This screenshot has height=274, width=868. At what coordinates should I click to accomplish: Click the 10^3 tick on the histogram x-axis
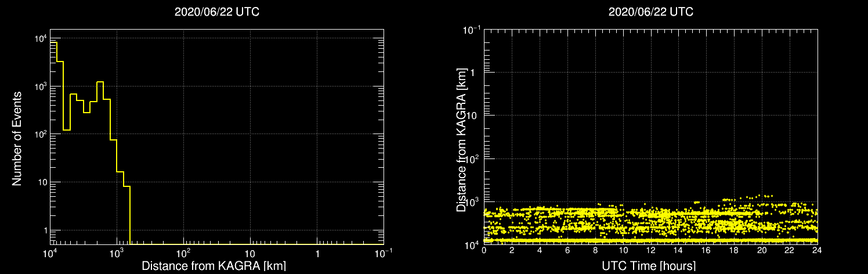(117, 254)
